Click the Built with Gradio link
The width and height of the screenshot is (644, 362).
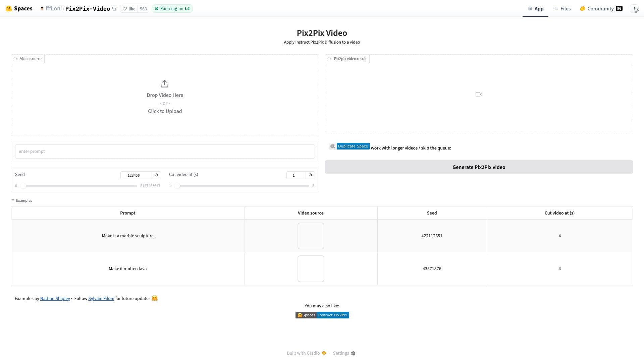click(307, 353)
